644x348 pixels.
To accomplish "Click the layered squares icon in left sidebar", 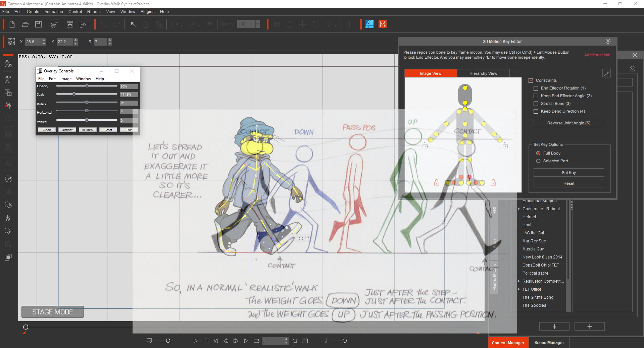I will 8,257.
